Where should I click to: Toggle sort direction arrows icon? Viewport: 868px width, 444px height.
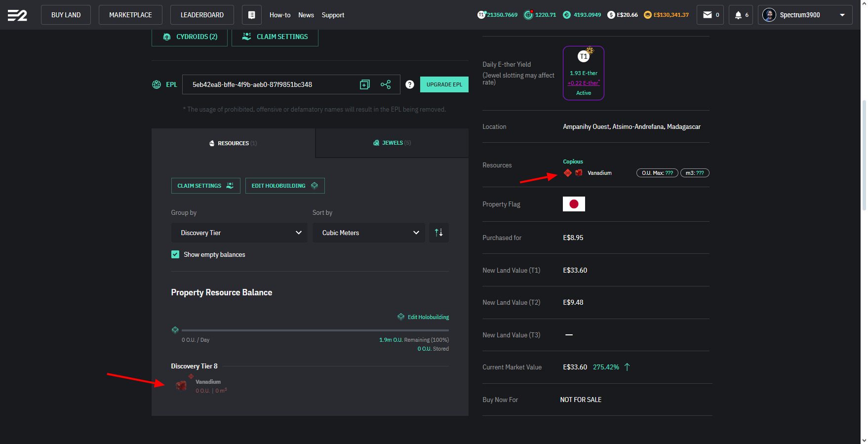click(438, 233)
